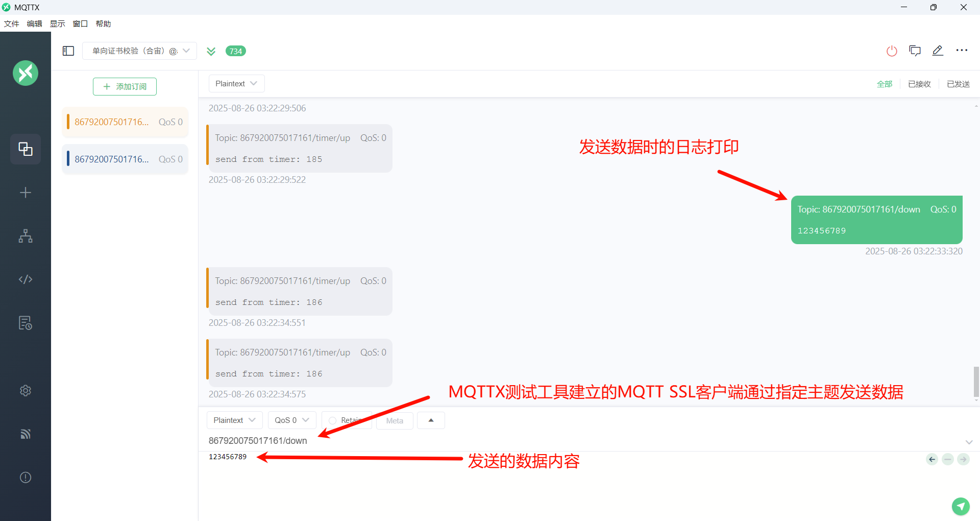The width and height of the screenshot is (980, 521).
Task: Show 全部 messages tab
Action: [885, 84]
